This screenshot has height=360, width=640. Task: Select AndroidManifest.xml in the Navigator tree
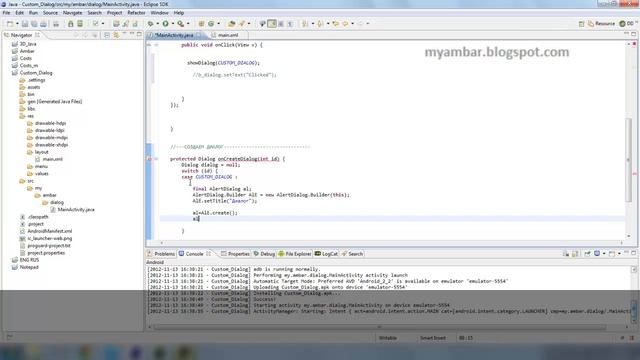[49, 231]
